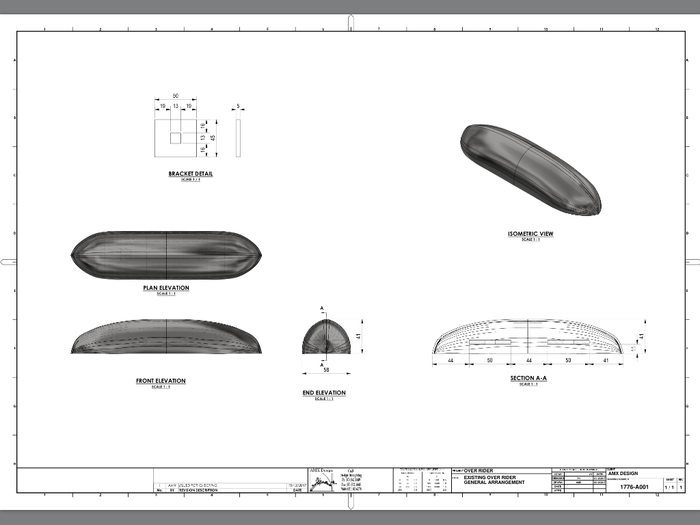Select the BRACKET DETAIL title label
Image resolution: width=700 pixels, height=525 pixels.
[x=190, y=173]
